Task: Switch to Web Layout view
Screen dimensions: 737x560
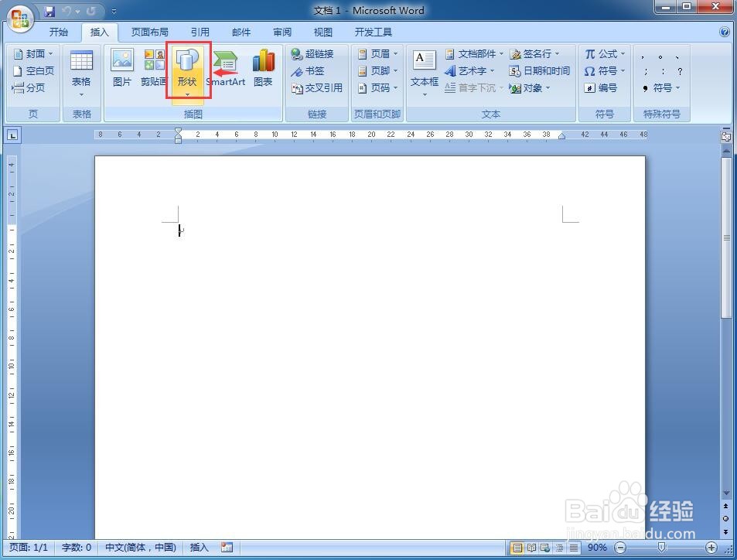Action: point(544,548)
